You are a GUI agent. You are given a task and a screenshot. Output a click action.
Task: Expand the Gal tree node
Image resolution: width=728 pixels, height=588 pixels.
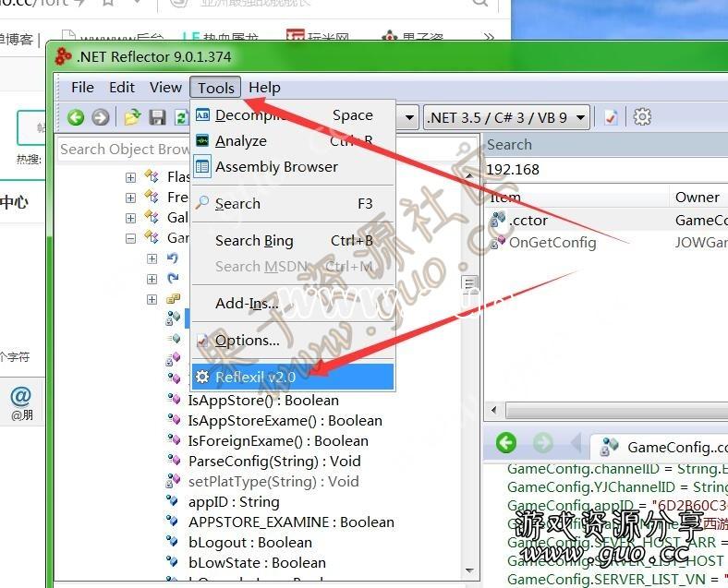pos(130,218)
